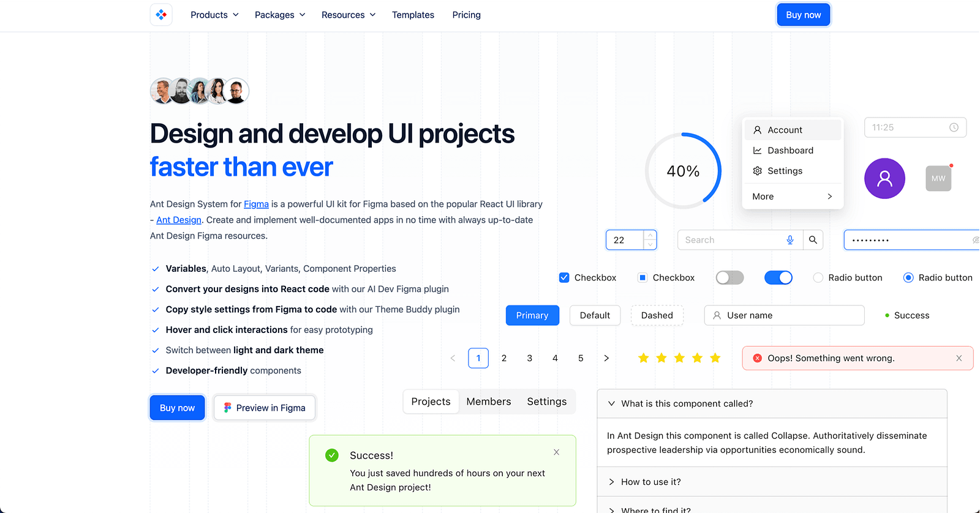Expand the 'How to use it?' panel
The image size is (980, 513).
tap(772, 482)
